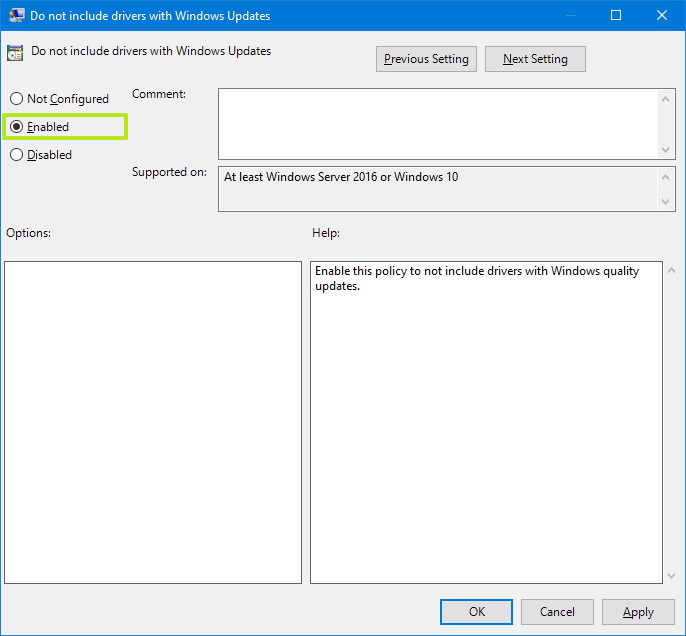Click the Cancel button
Screen dimensions: 686x636
[557, 612]
